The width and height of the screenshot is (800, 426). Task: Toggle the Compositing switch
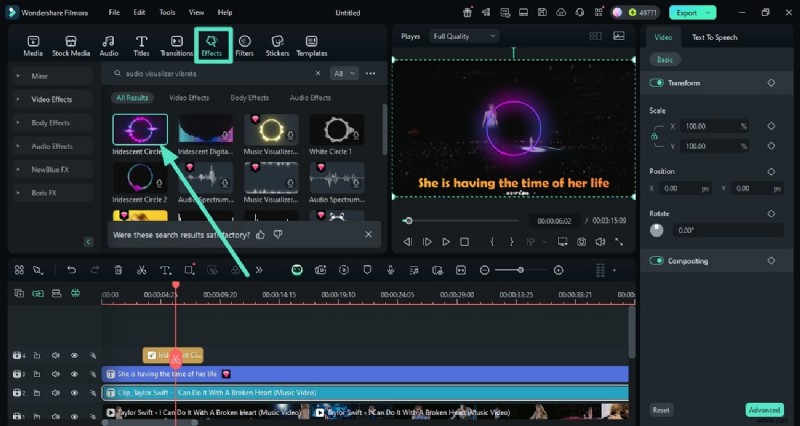657,261
